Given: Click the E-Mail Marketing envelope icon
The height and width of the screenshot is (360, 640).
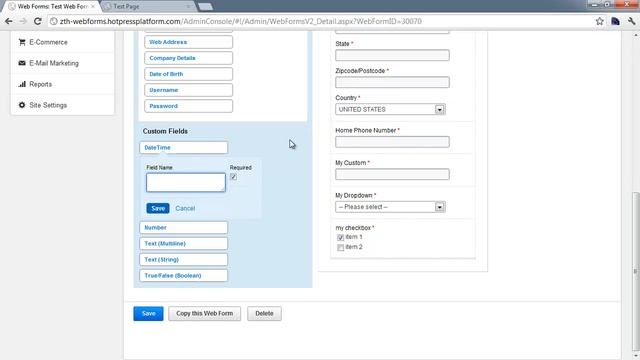Looking at the screenshot, I should point(22,63).
